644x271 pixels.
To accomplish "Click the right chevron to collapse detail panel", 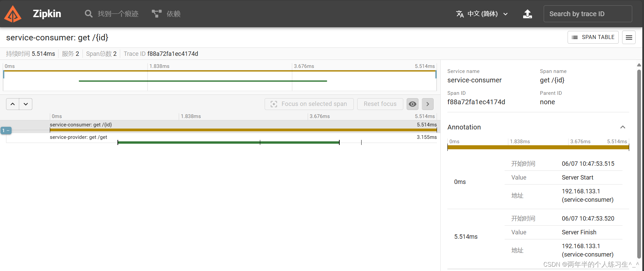I will tap(428, 104).
